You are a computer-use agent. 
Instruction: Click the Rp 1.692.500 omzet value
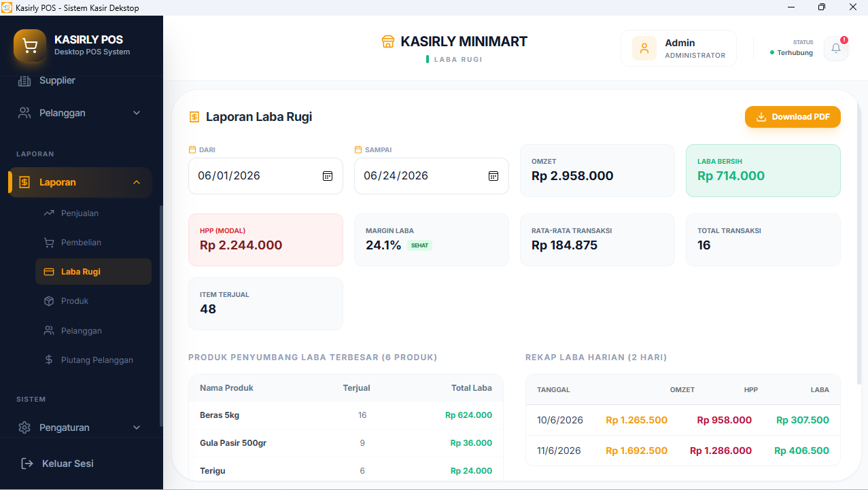(x=636, y=451)
